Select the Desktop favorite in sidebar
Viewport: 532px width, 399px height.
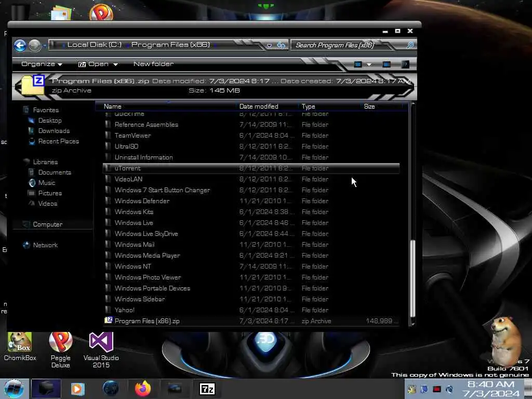(x=50, y=121)
